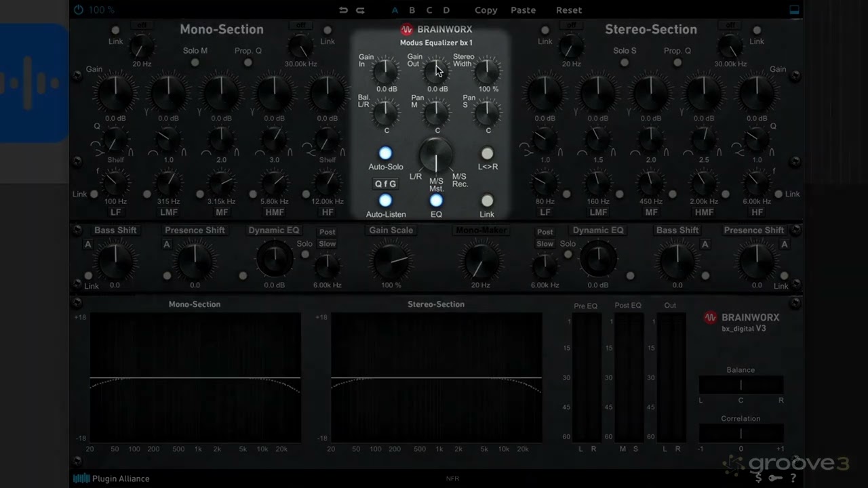This screenshot has width=868, height=488.
Task: Click the Stereo-Section HF Gain knob
Action: pos(757,94)
